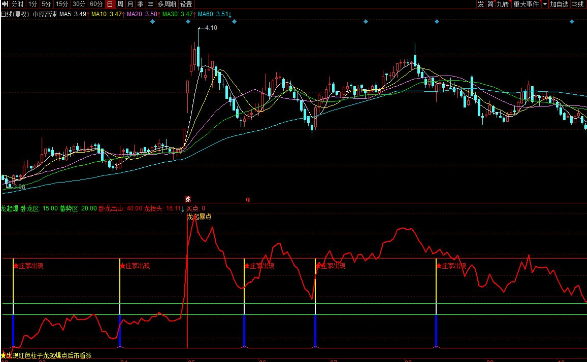This screenshot has height=362, width=587.
Task: Expand the dropdown arrow after 重大事件
Action: 545,4
